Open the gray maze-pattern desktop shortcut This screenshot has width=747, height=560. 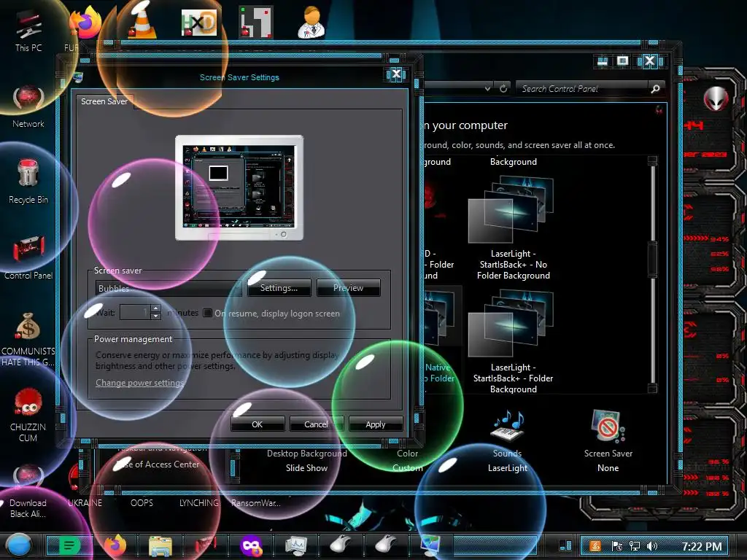click(x=256, y=22)
